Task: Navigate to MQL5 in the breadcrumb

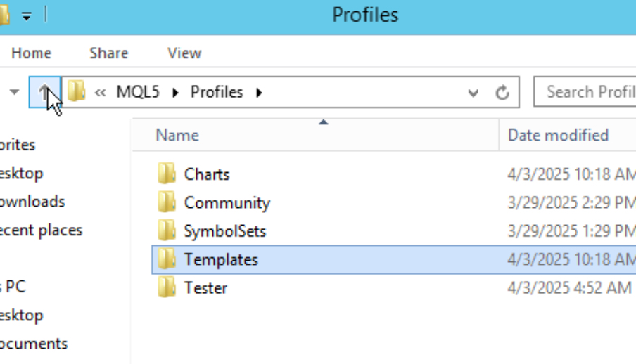Action: tap(138, 92)
